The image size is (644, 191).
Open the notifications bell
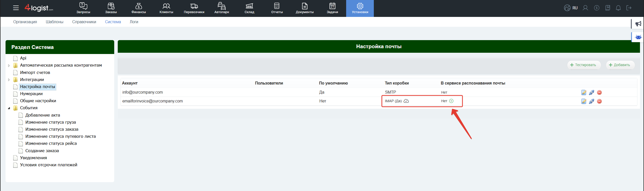(x=618, y=8)
